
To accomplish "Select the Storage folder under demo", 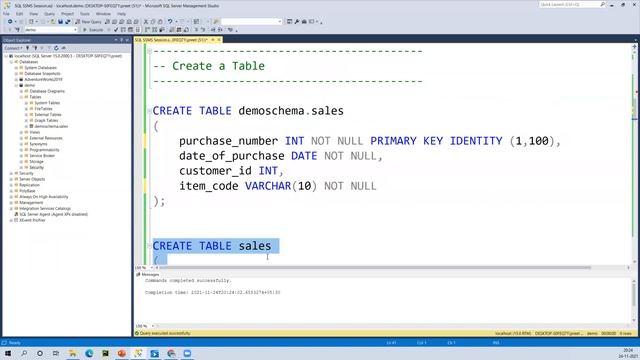I will [36, 162].
